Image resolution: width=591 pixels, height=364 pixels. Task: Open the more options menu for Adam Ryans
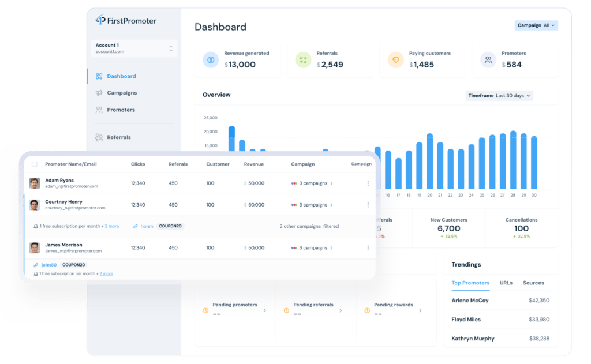[x=368, y=183]
